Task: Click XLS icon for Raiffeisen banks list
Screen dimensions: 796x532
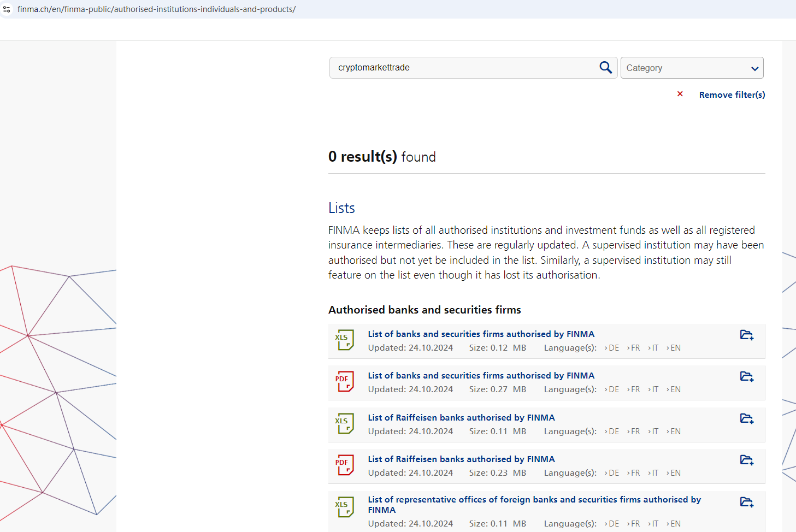Action: [x=345, y=424]
